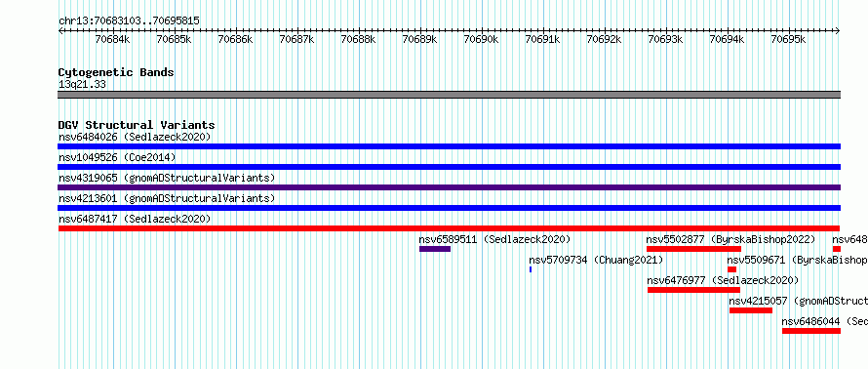Click the nsv5709734 (Chuang2021) label
This screenshot has width=868, height=369.
pyautogui.click(x=596, y=260)
